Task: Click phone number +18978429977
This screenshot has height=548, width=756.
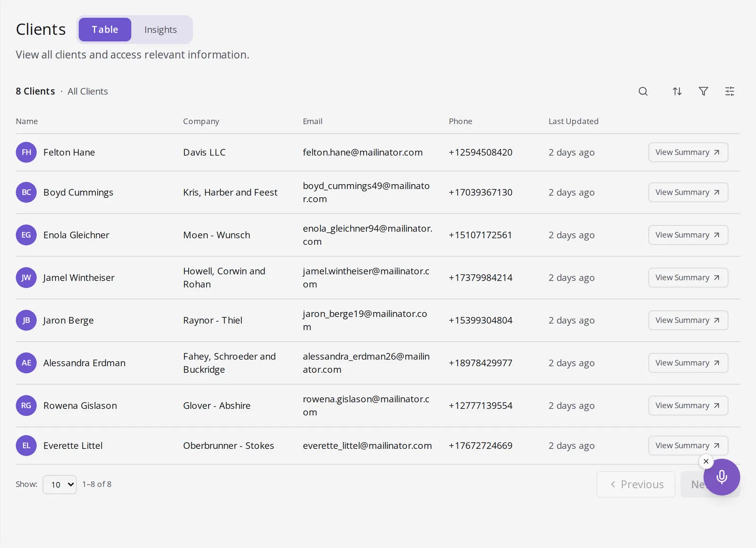Action: [481, 363]
